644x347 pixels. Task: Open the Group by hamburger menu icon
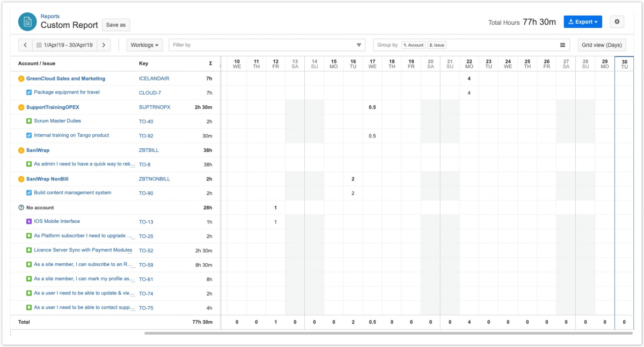562,45
